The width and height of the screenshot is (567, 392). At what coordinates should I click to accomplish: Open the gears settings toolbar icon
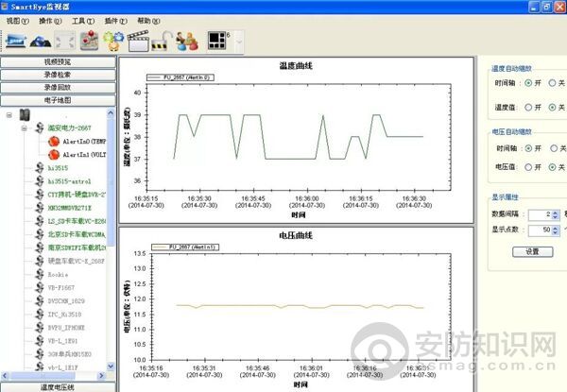click(113, 41)
